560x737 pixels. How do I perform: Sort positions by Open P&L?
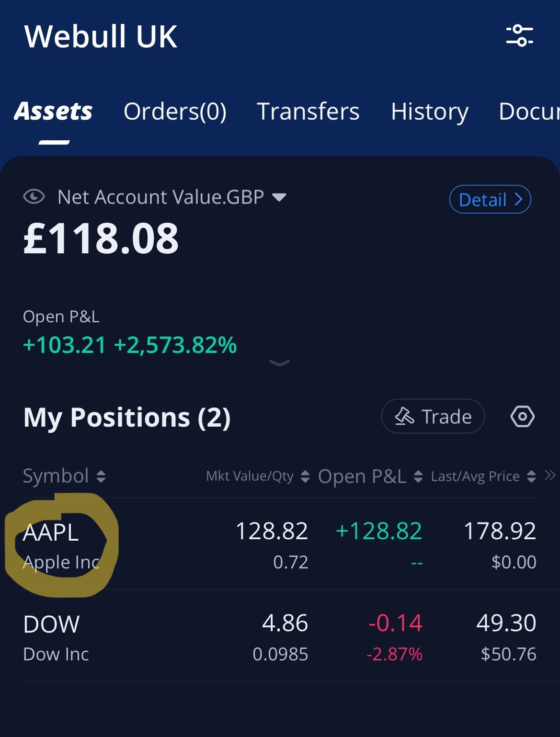point(370,476)
